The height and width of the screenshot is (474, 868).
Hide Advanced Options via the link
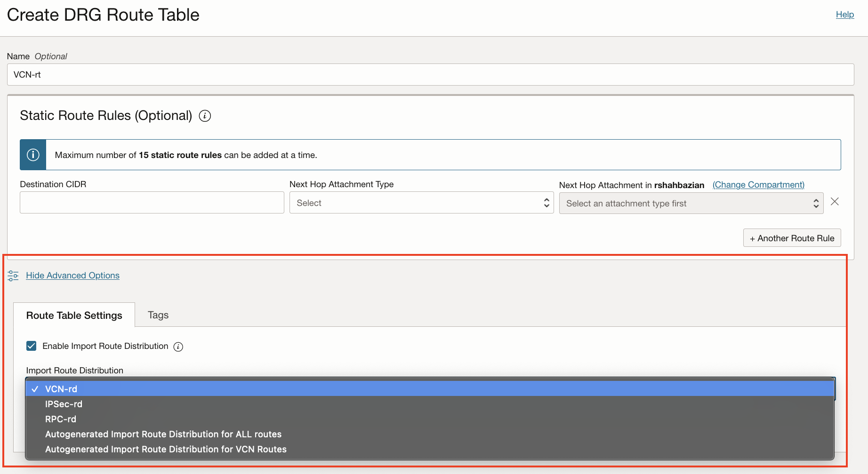[72, 275]
